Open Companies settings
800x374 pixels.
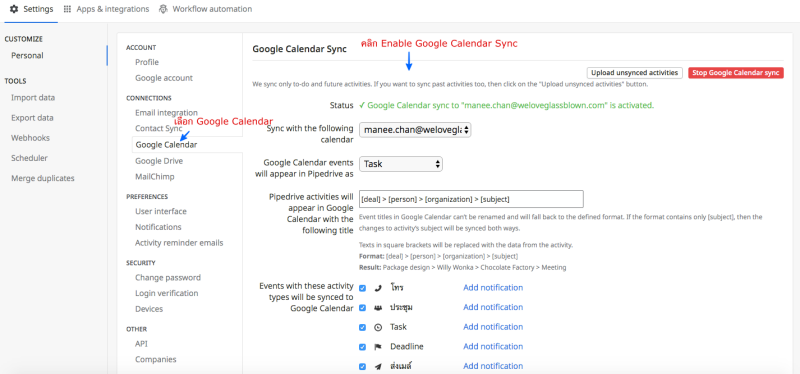[x=156, y=360]
